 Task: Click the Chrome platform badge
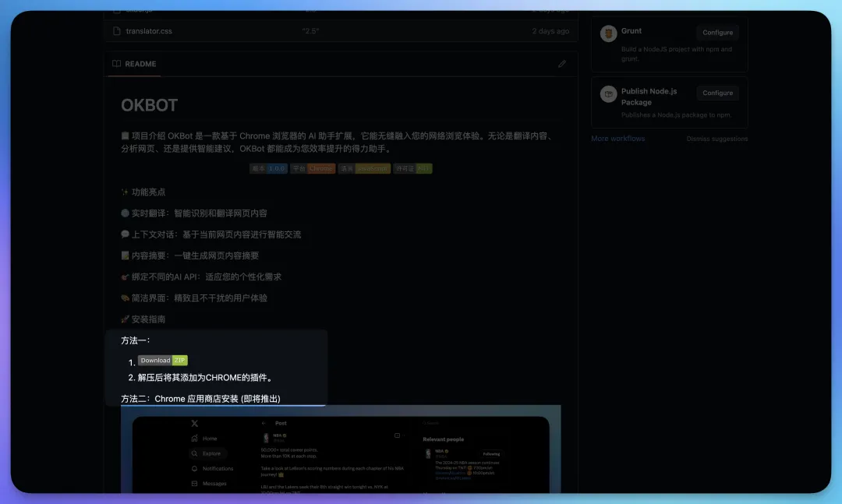coord(313,168)
